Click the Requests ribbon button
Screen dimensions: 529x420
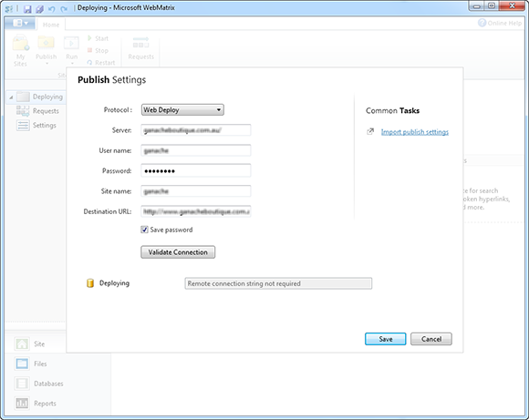pos(141,49)
